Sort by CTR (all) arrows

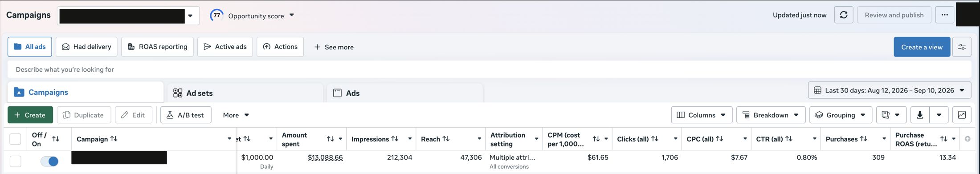pyautogui.click(x=789, y=139)
